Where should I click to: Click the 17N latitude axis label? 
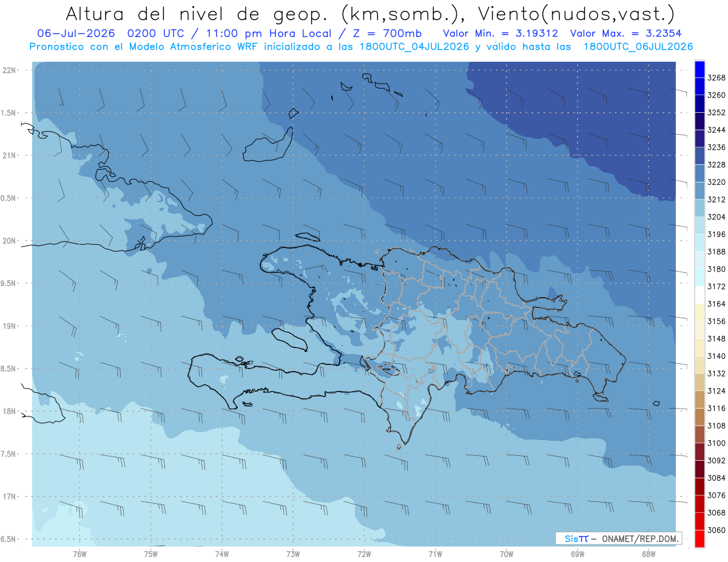(x=9, y=497)
